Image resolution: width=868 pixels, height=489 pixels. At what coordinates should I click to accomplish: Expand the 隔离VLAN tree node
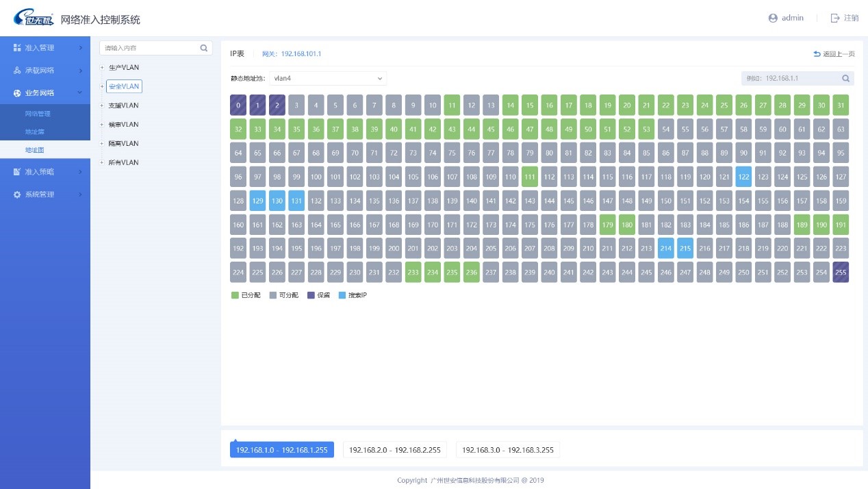click(x=102, y=144)
